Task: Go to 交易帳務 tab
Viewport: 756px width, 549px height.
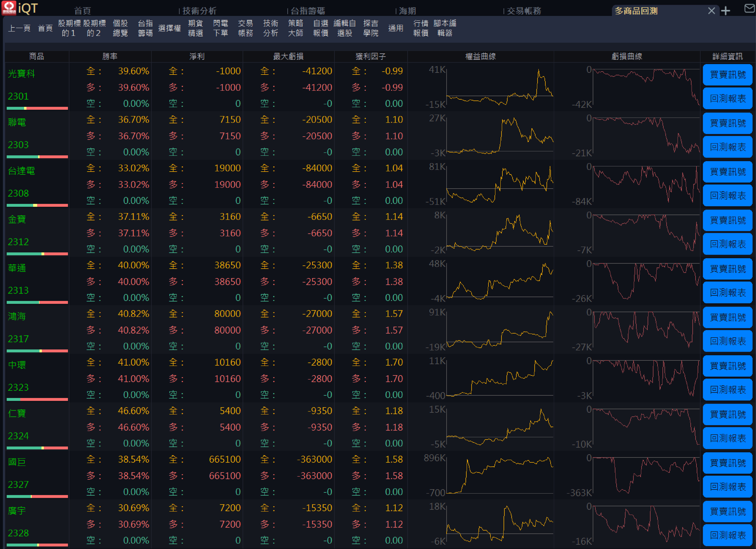Action: [524, 11]
